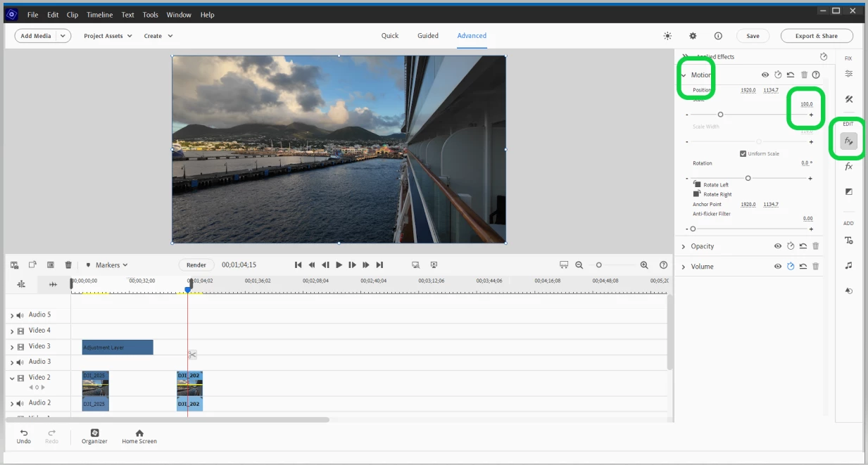Viewport: 868px width, 465px height.
Task: Click the scissors split icon on playhead
Action: (x=192, y=355)
